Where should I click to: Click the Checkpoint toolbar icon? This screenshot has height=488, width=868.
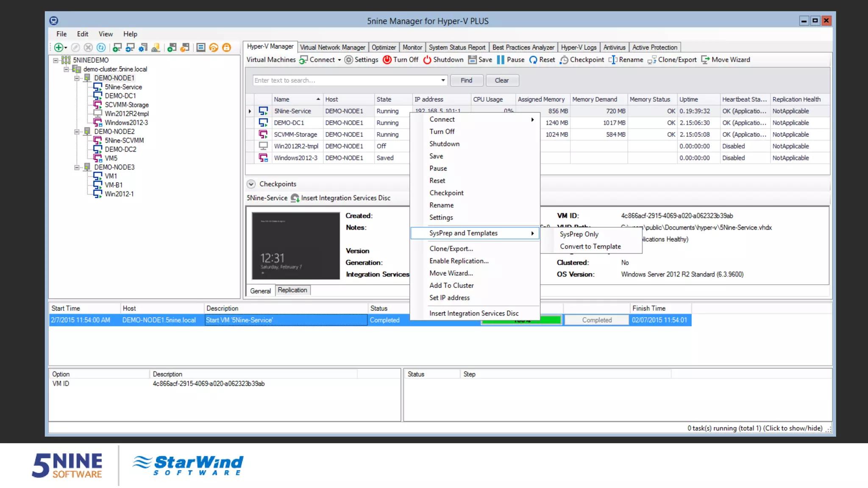[x=564, y=60]
